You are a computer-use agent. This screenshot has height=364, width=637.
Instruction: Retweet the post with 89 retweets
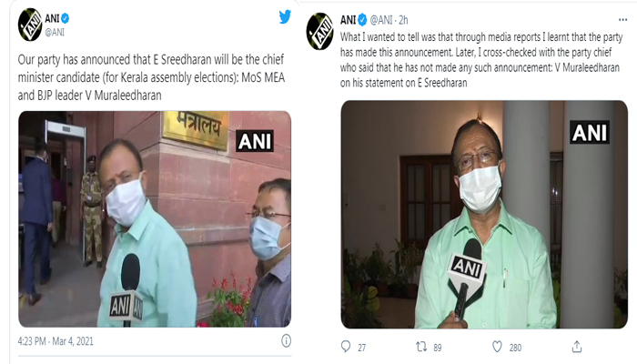coord(421,346)
